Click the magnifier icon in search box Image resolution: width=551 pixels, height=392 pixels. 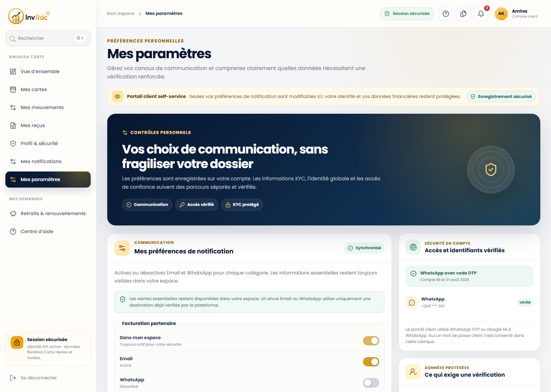click(x=13, y=39)
